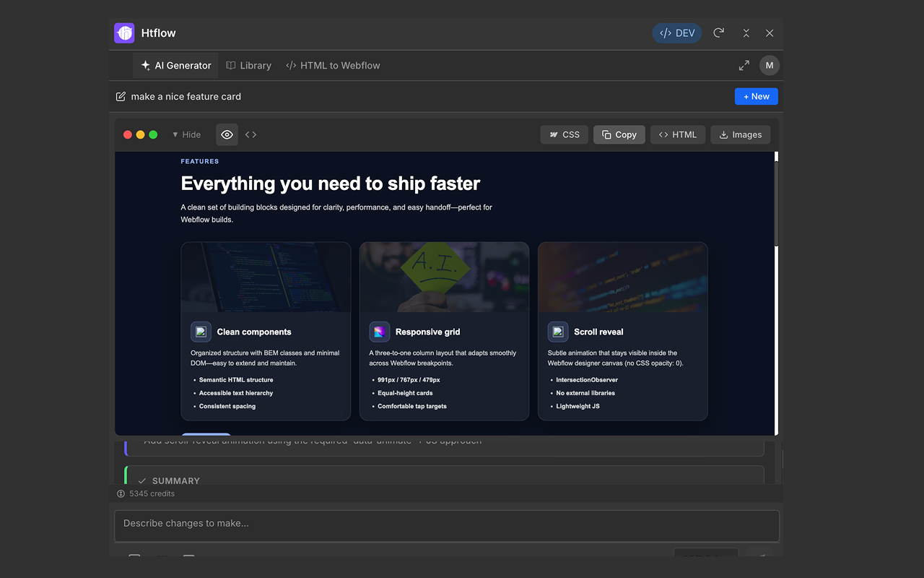The image size is (924, 578).
Task: Click the 'Consistent spacing' bullet
Action: click(227, 406)
